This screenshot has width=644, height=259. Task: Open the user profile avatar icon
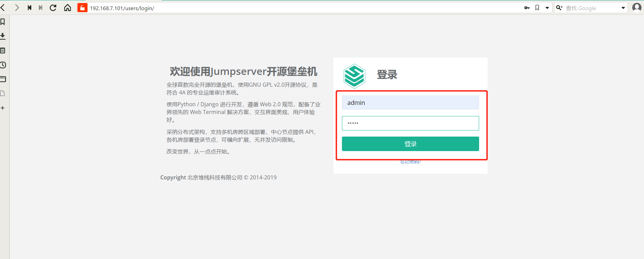tap(637, 7)
